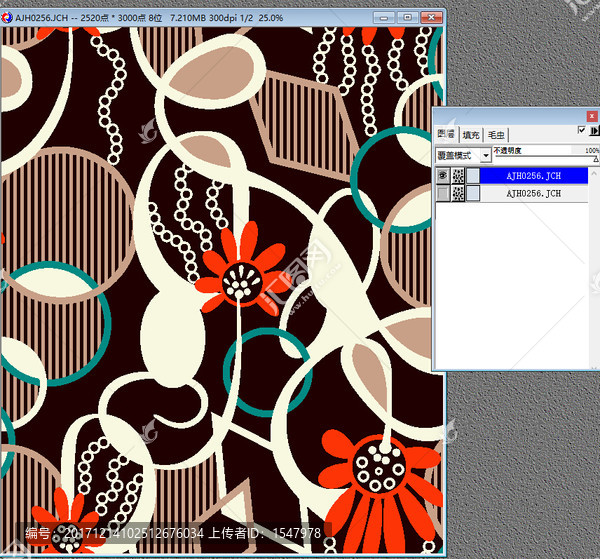The width and height of the screenshot is (600, 559).
Task: Click the pattern thumbnail of the highlighted layer
Action: pos(458,176)
